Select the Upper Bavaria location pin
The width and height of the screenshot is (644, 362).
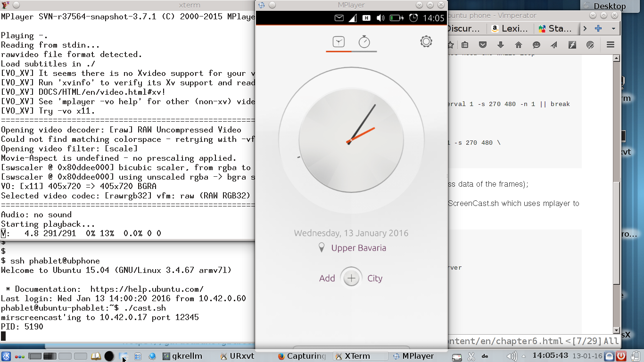(322, 247)
